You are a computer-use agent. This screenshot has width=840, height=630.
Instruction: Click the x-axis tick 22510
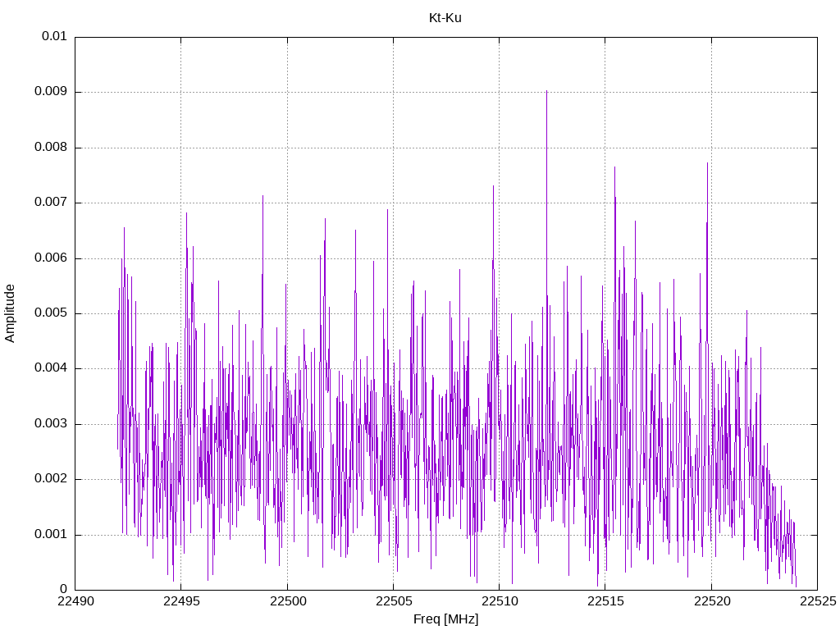(x=500, y=601)
